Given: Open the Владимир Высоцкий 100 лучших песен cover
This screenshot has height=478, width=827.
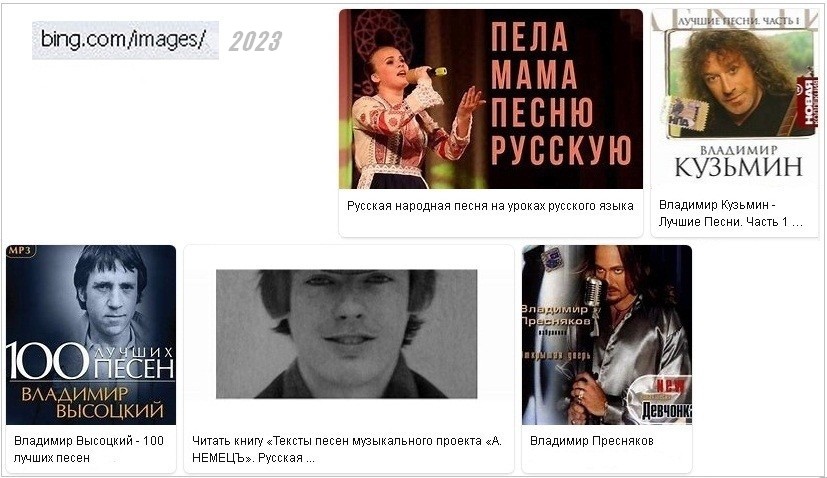Looking at the screenshot, I should coord(91,334).
